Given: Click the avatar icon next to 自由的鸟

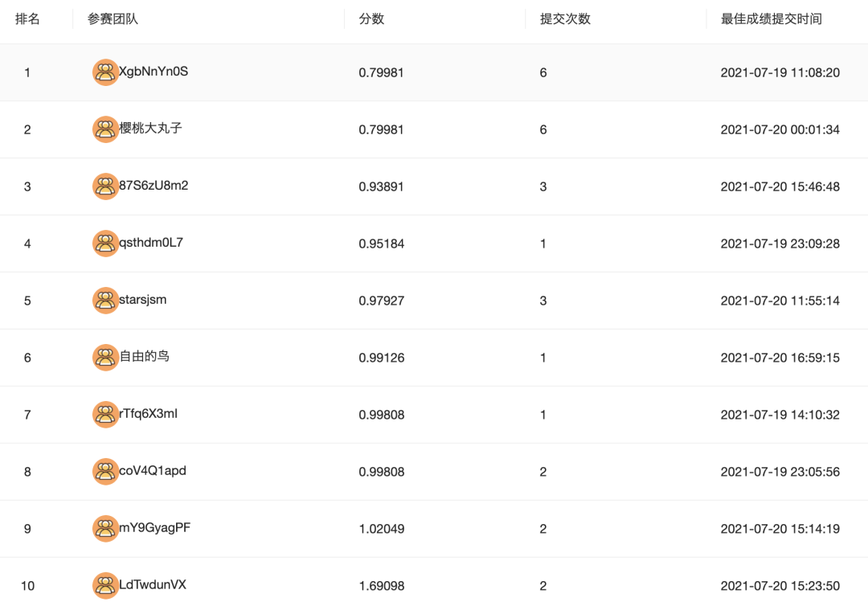Looking at the screenshot, I should (x=105, y=358).
